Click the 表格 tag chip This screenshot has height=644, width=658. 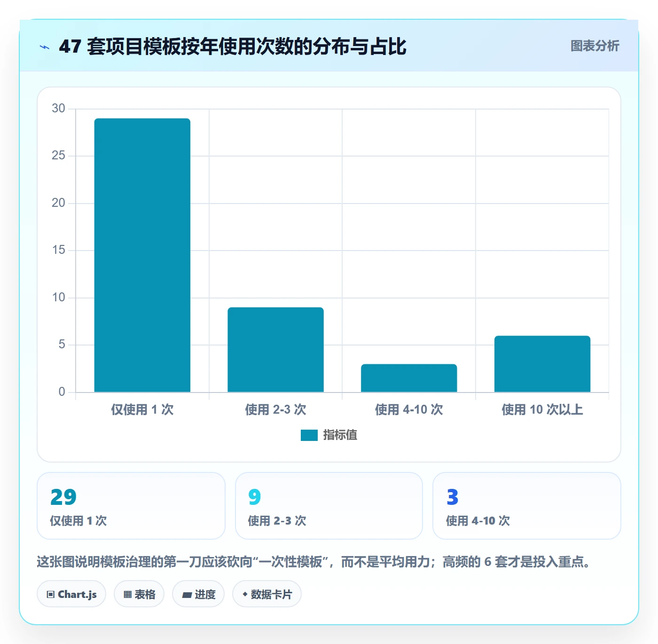139,594
